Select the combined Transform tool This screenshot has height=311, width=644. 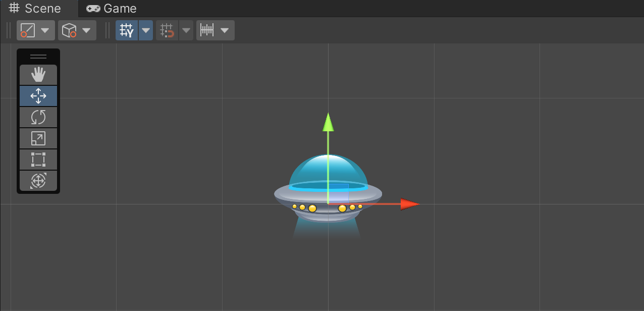[x=38, y=181]
